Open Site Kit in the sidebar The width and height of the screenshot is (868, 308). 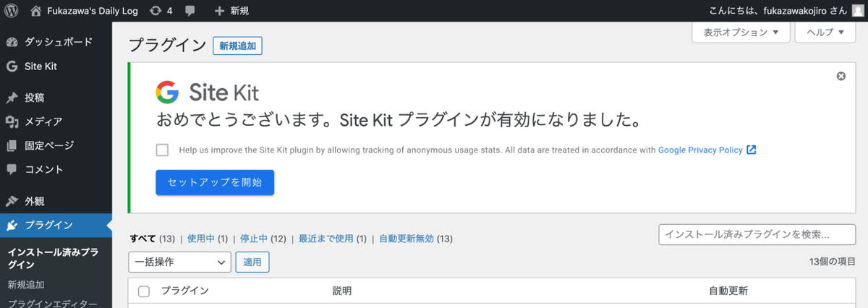pyautogui.click(x=41, y=66)
